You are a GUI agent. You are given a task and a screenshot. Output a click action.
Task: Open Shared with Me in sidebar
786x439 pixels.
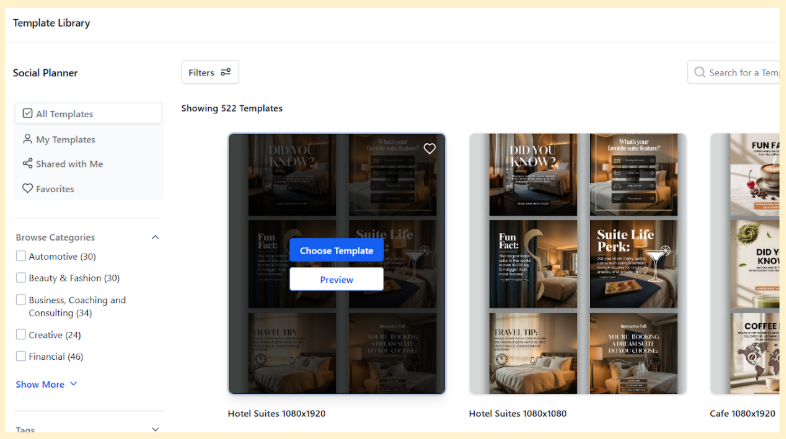pyautogui.click(x=88, y=164)
